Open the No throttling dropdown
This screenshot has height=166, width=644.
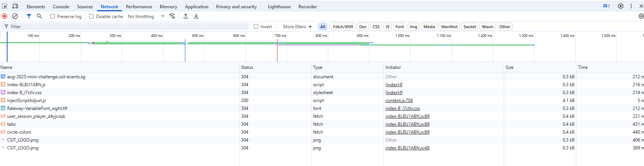146,17
